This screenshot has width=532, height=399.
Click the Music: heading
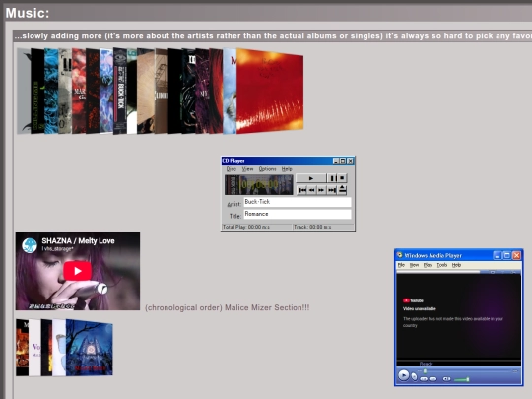click(28, 13)
